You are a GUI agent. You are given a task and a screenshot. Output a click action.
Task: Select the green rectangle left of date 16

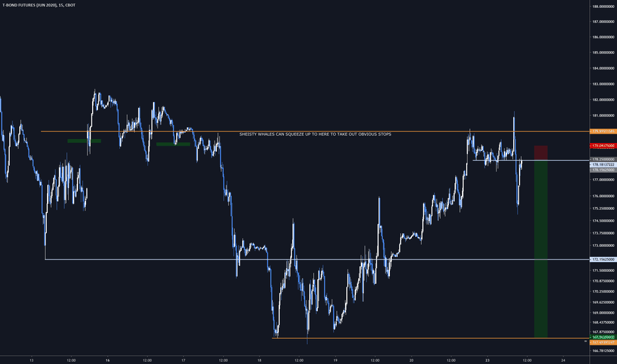[84, 141]
